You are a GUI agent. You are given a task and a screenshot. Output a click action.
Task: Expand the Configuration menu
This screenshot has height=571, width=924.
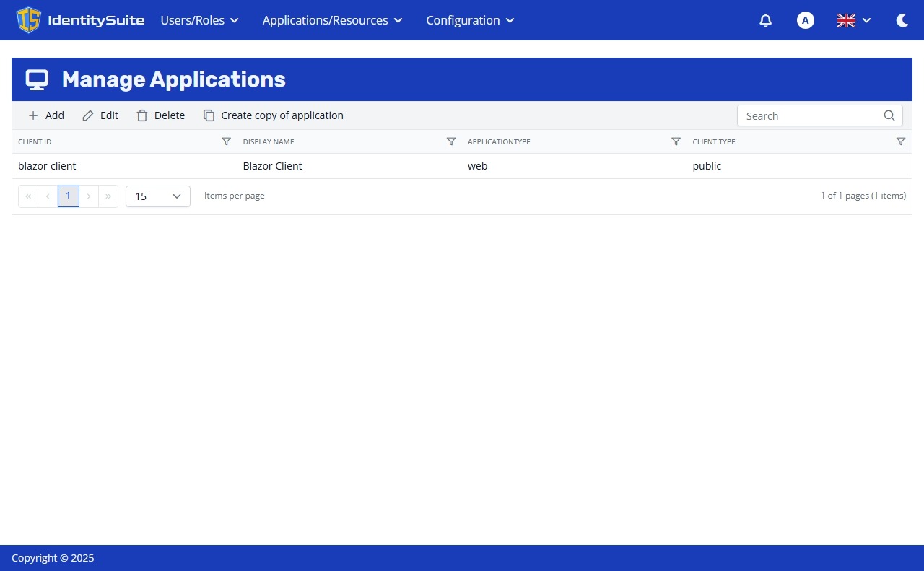pyautogui.click(x=469, y=20)
